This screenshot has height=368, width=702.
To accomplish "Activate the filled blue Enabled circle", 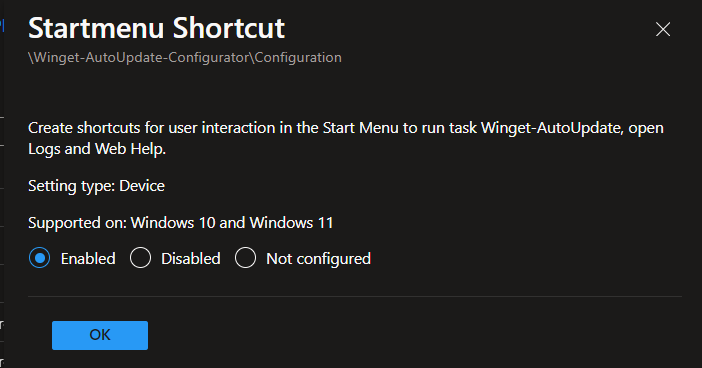I will click(39, 258).
